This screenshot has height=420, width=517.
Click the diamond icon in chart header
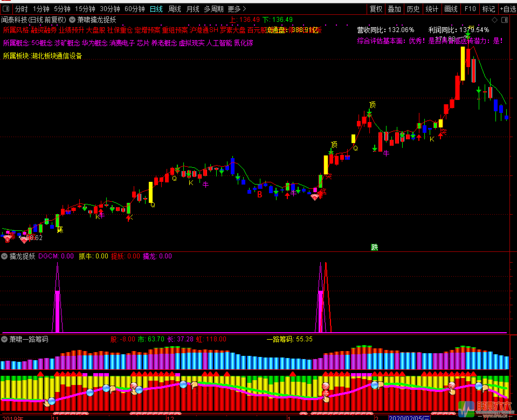494,20
